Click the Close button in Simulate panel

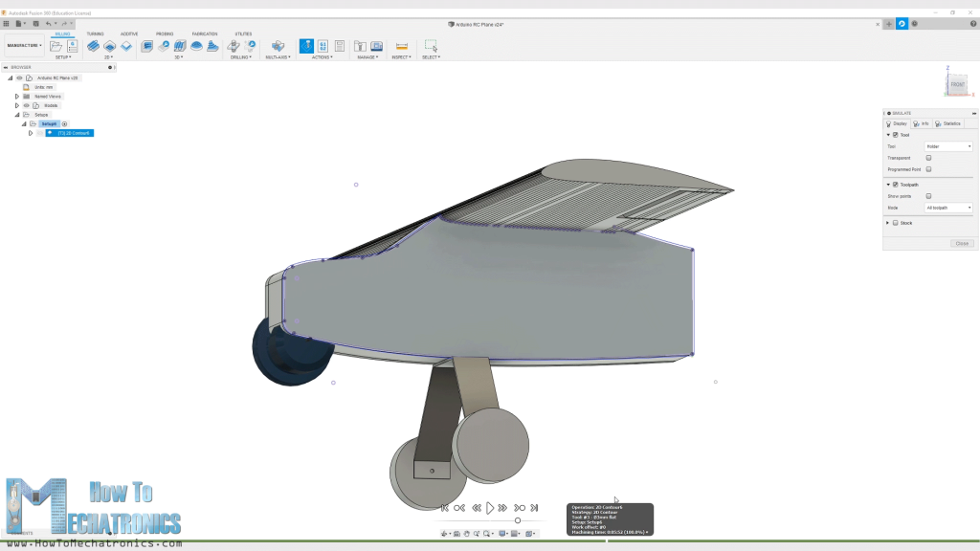(962, 242)
